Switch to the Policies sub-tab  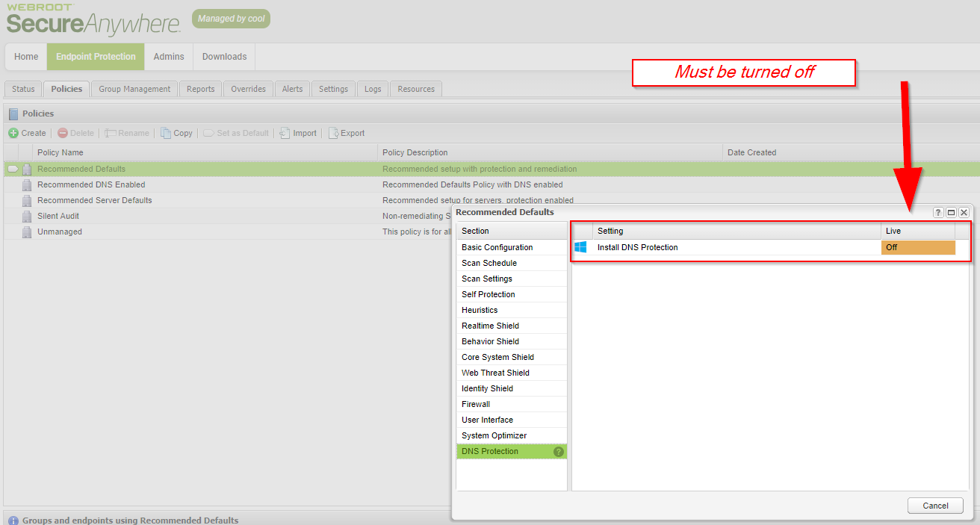click(66, 89)
